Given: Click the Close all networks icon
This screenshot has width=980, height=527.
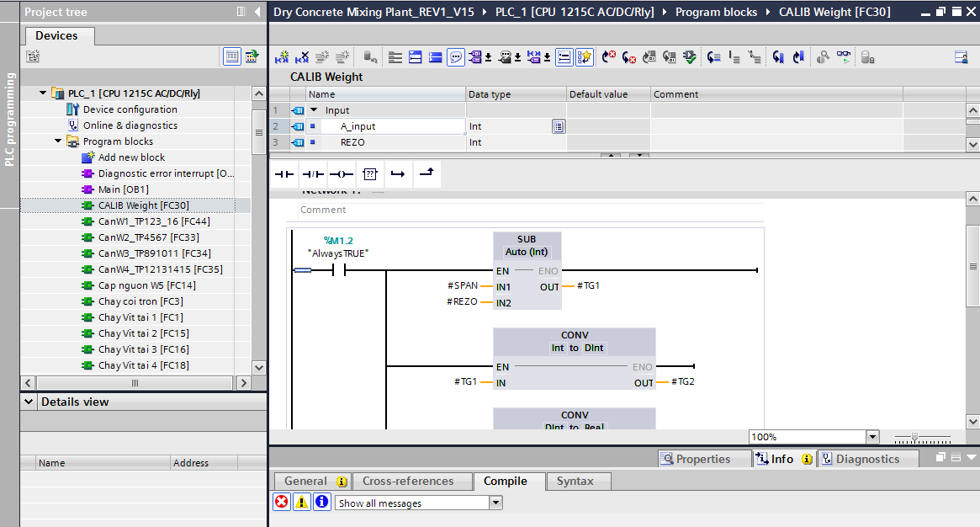Looking at the screenshot, I should [x=436, y=57].
